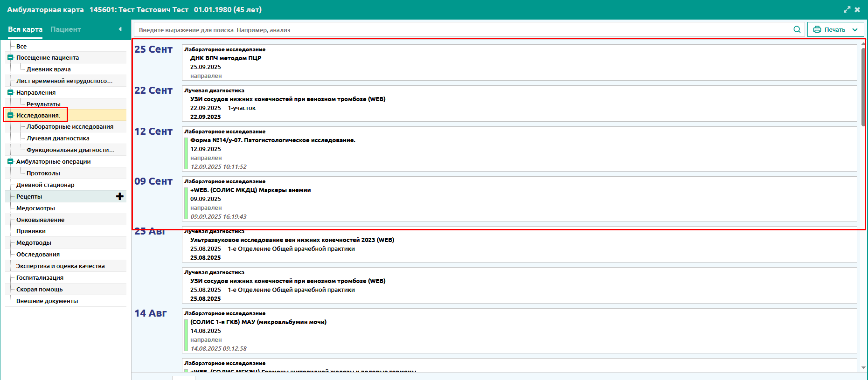Image resolution: width=868 pixels, height=380 pixels.
Task: Open the Печать dropdown arrow
Action: (x=855, y=29)
